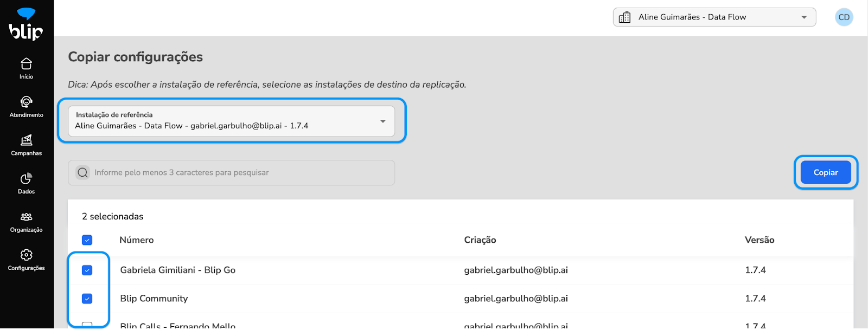The image size is (868, 330).
Task: Click the creator email in Blip Community row
Action: pyautogui.click(x=516, y=299)
